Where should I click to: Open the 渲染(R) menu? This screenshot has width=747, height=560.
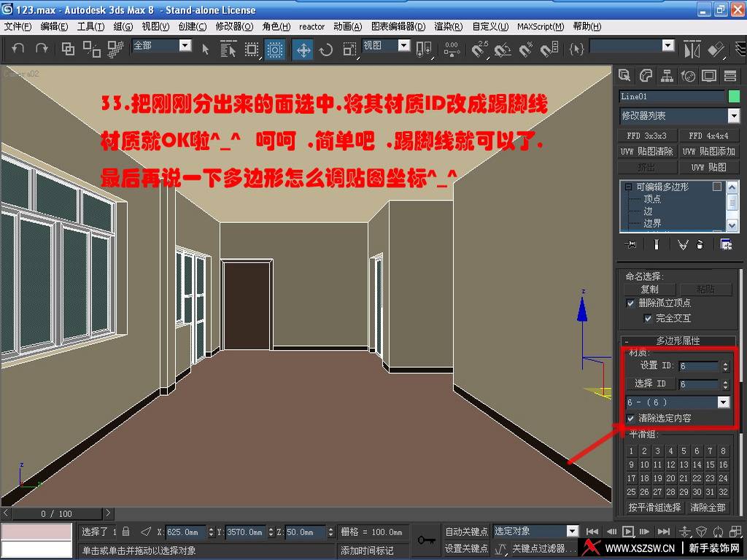tap(449, 27)
